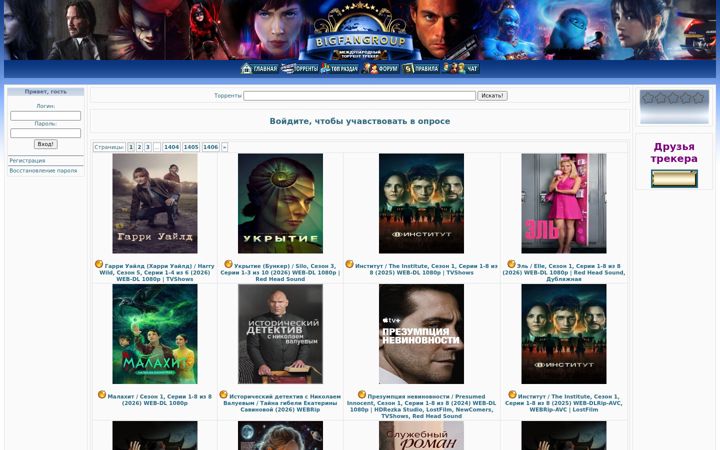Focus the Торренты search field
Image resolution: width=720 pixels, height=450 pixels.
[360, 96]
